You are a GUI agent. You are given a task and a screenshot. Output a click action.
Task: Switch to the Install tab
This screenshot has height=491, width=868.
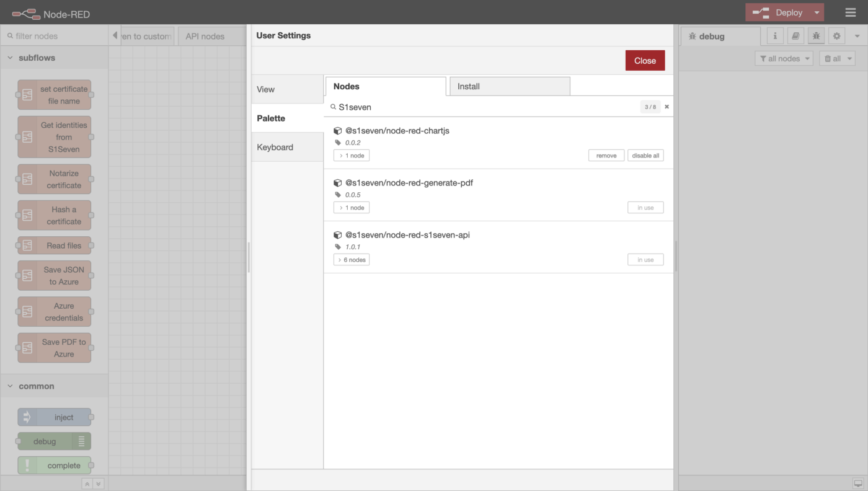point(509,86)
